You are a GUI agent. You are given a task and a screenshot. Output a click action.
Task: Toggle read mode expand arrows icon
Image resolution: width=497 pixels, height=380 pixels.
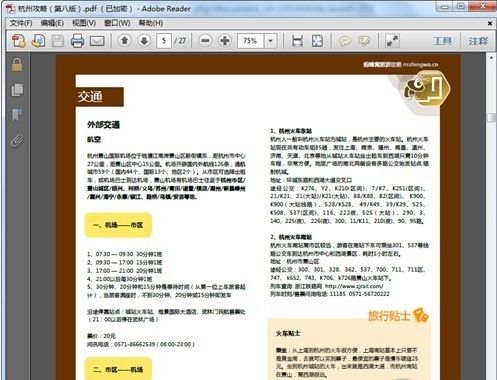point(392,41)
